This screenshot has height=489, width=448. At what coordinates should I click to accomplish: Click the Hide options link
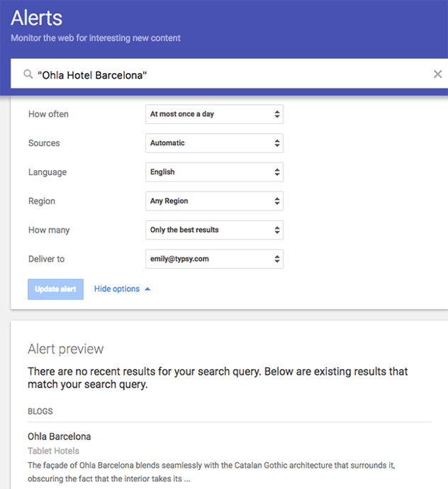[117, 288]
